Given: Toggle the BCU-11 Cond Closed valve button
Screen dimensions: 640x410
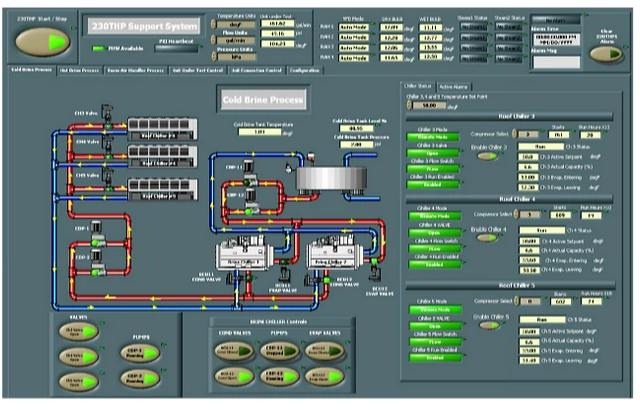Looking at the screenshot, I should (234, 351).
